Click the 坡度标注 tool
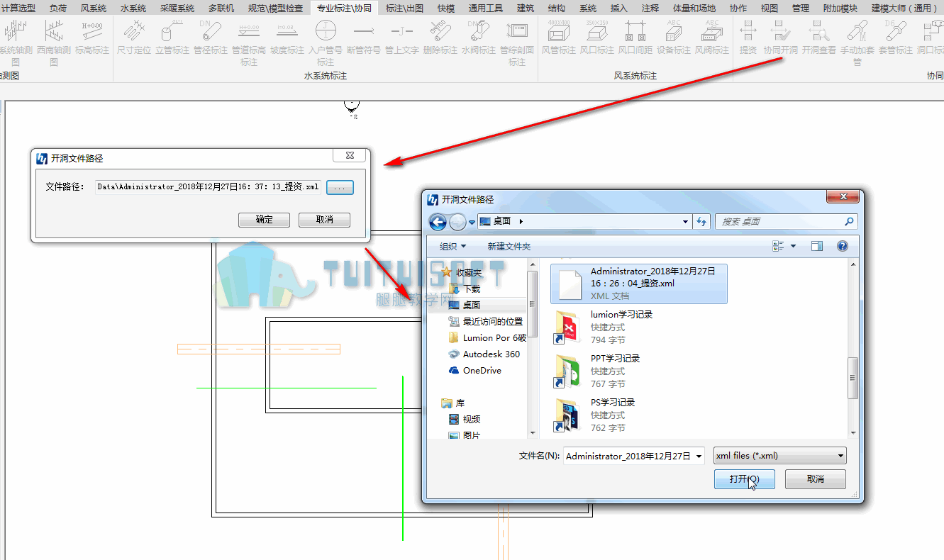Viewport: 944px width, 560px height. 287,37
